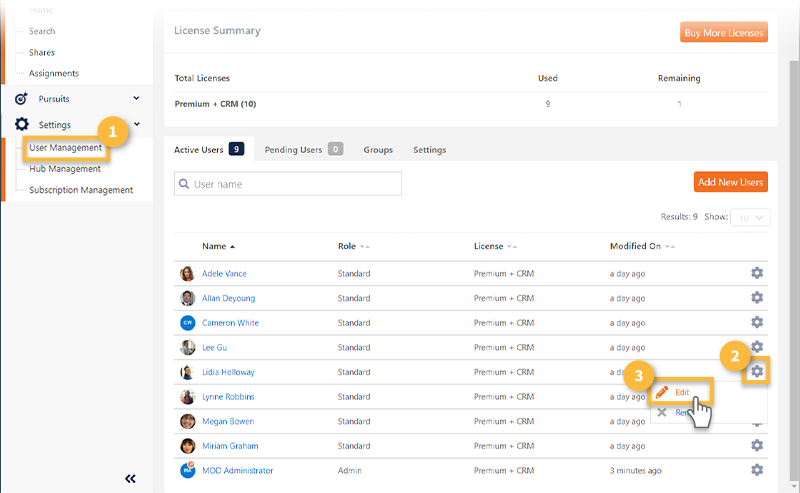Switch to the Groups tab

378,150
